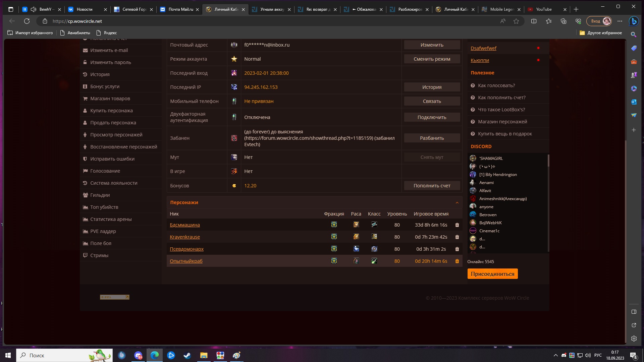This screenshot has width=644, height=362.
Task: Refresh the page with reload icon
Action: tap(27, 21)
